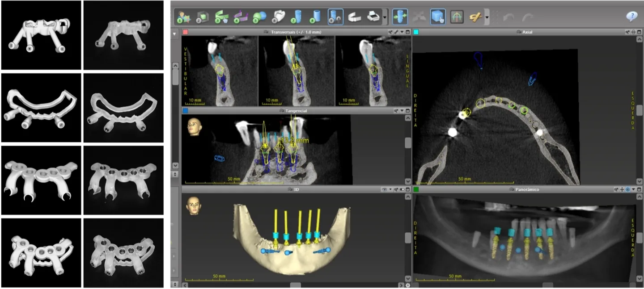Click the white arch surgical guide icon
The height and width of the screenshot is (289, 644).
coord(355,17)
